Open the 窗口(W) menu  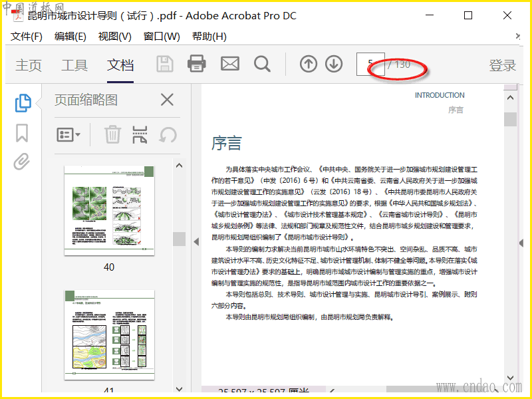[x=162, y=37]
